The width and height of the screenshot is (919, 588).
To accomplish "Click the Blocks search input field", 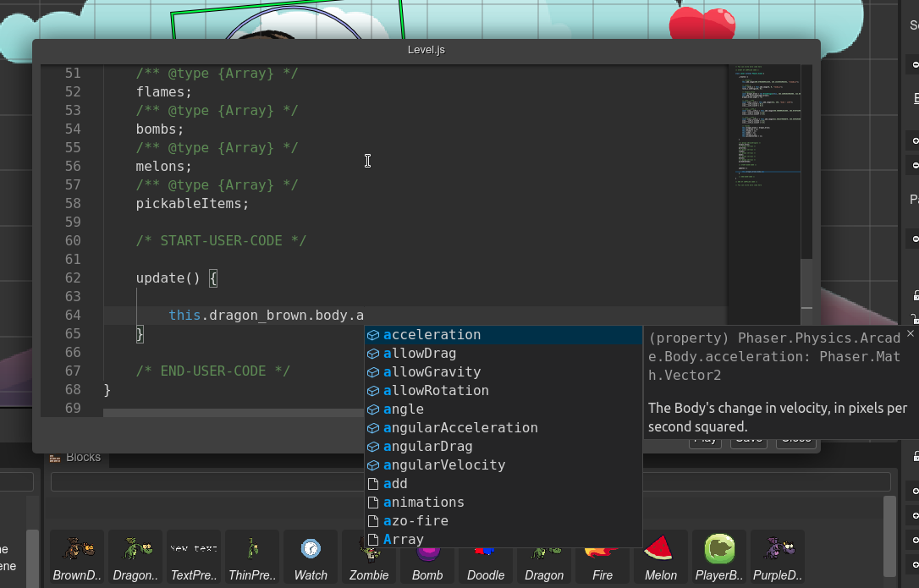I will pos(470,482).
